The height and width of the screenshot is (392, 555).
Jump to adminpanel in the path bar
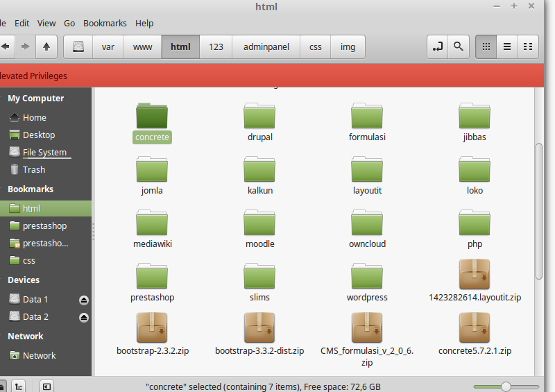[266, 46]
